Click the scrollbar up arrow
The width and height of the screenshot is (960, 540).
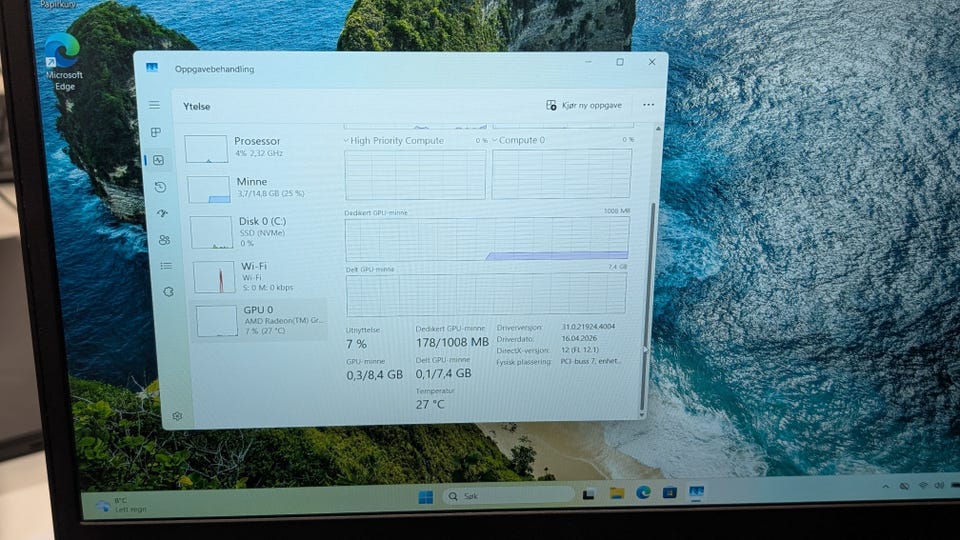point(658,129)
